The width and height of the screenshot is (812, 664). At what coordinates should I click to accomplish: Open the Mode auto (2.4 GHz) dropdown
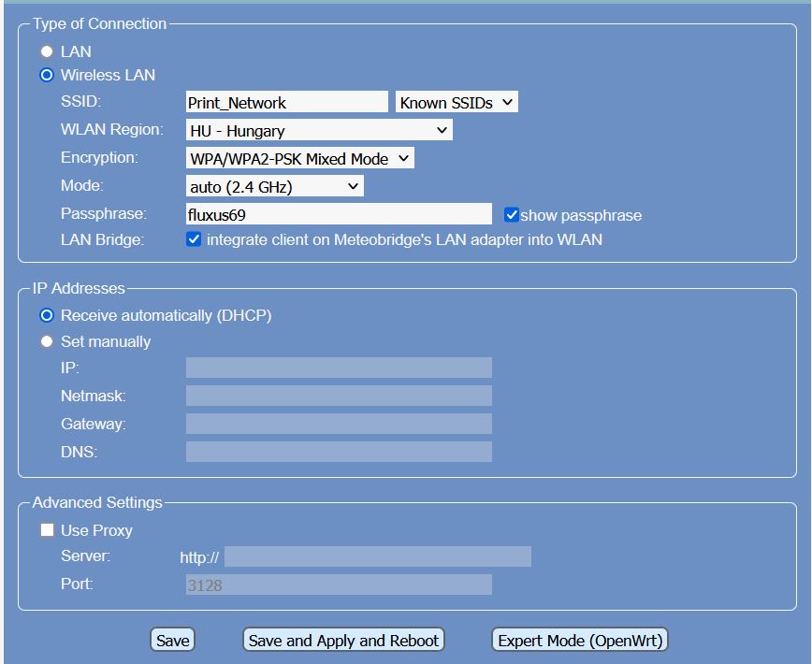pos(274,186)
